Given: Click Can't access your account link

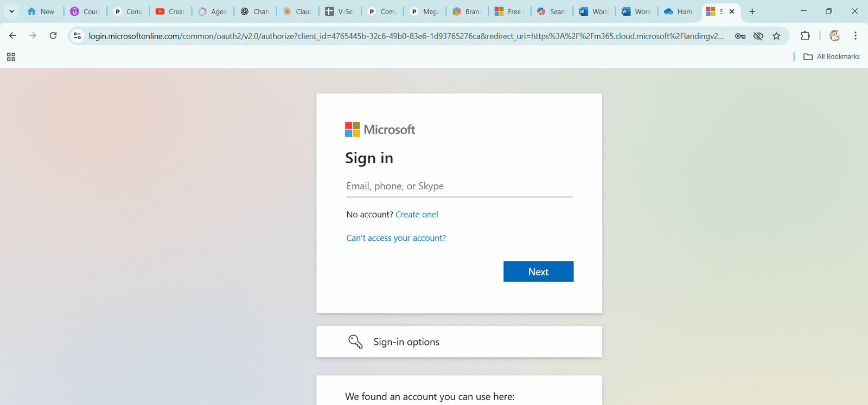Looking at the screenshot, I should click(396, 238).
